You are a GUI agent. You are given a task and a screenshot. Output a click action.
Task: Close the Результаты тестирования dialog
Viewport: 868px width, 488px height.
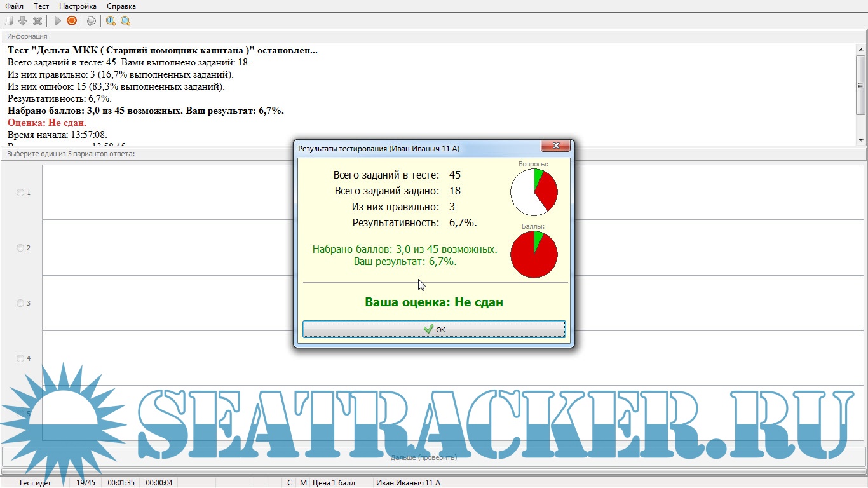(555, 147)
